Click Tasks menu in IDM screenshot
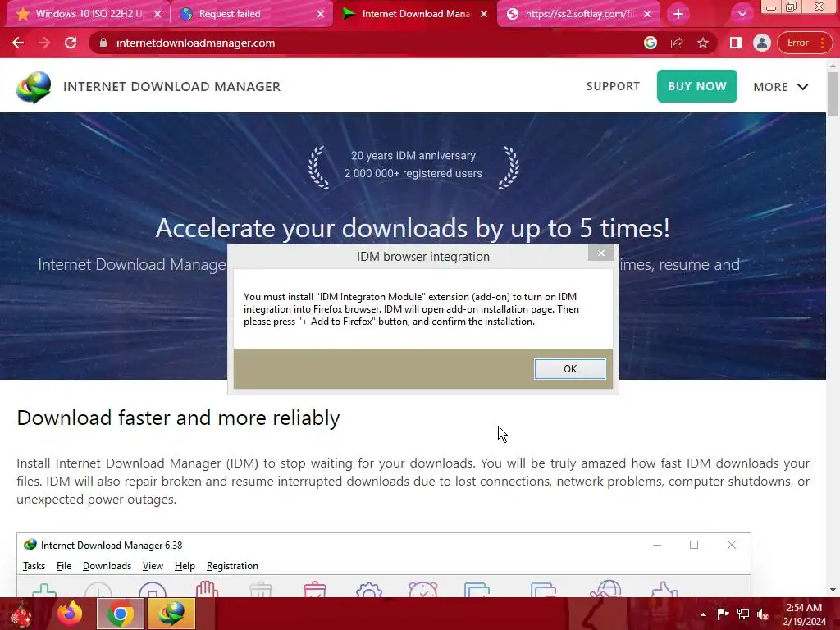Image resolution: width=840 pixels, height=630 pixels. [34, 566]
